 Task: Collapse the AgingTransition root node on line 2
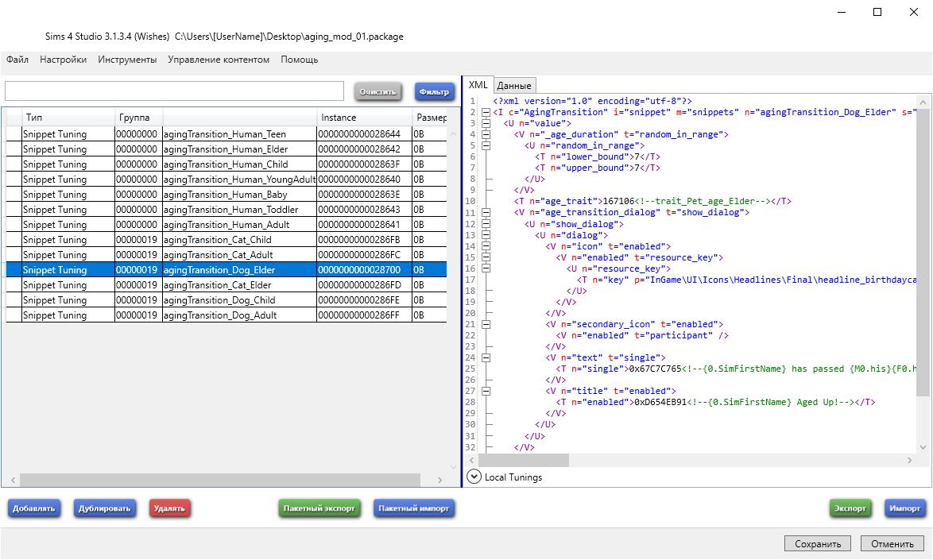click(x=486, y=113)
